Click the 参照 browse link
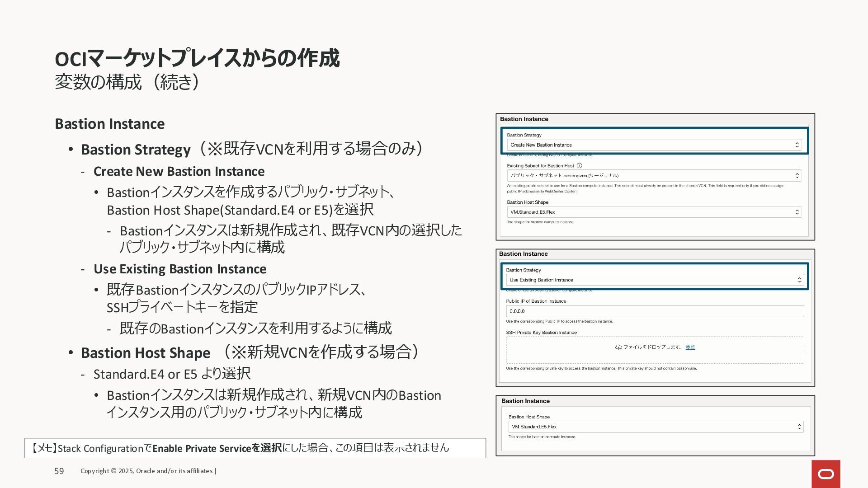 690,347
